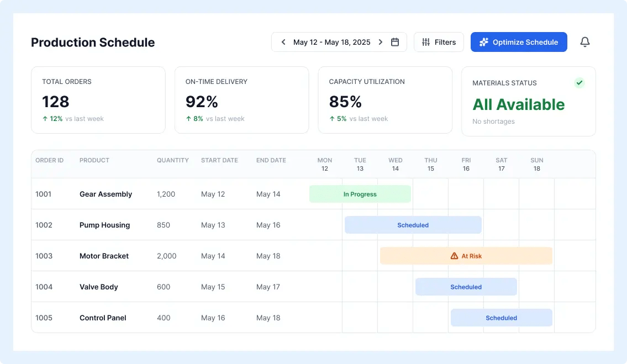Go to previous week with left chevron
The width and height of the screenshot is (627, 364).
click(x=283, y=42)
